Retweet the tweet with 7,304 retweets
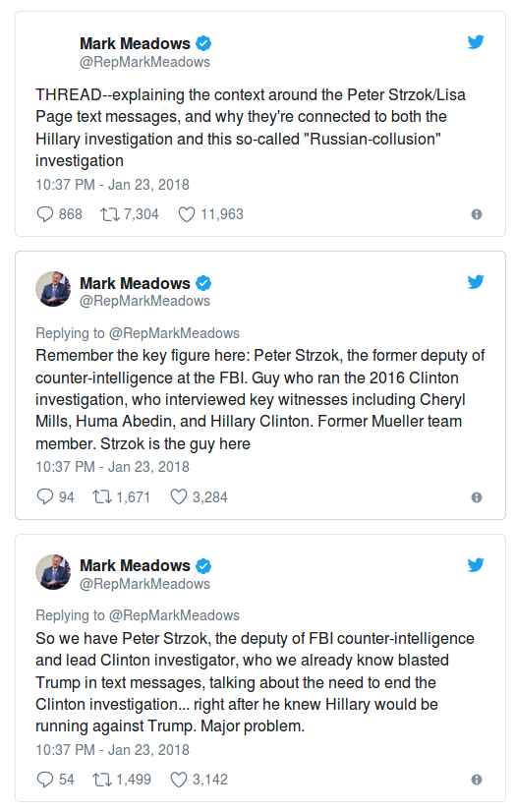Screen dimensions: 515x812 click(x=110, y=214)
